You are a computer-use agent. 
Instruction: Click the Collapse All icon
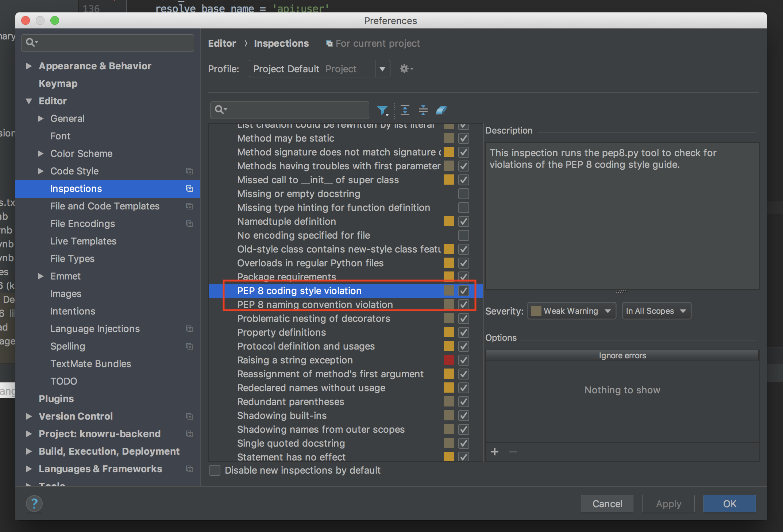(x=423, y=110)
